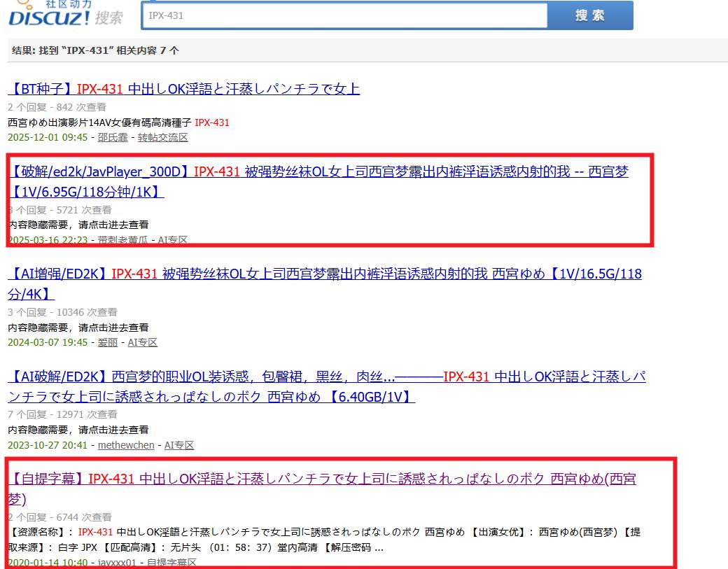Open the 自提字幕区 forum link
Screen dimensions: 728x569
click(171, 563)
